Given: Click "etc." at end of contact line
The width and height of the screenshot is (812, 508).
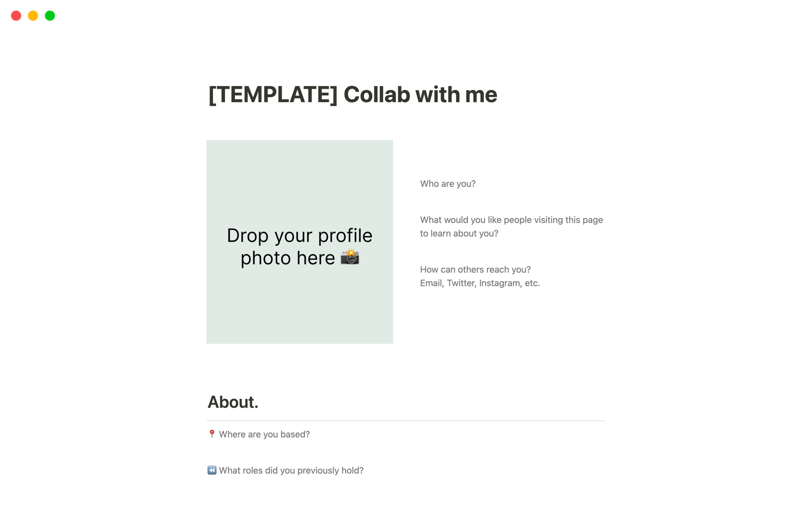Looking at the screenshot, I should (532, 283).
